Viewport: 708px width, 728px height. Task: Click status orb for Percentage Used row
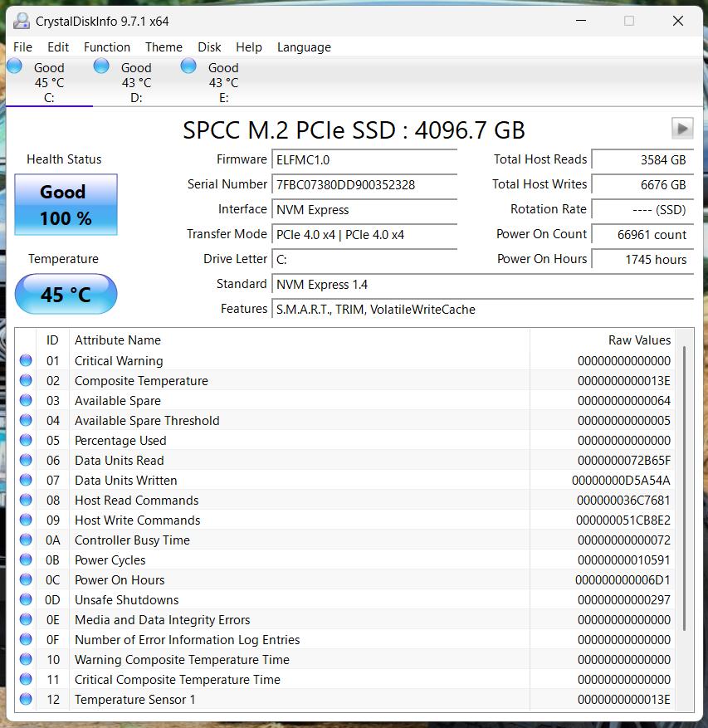[x=26, y=440]
